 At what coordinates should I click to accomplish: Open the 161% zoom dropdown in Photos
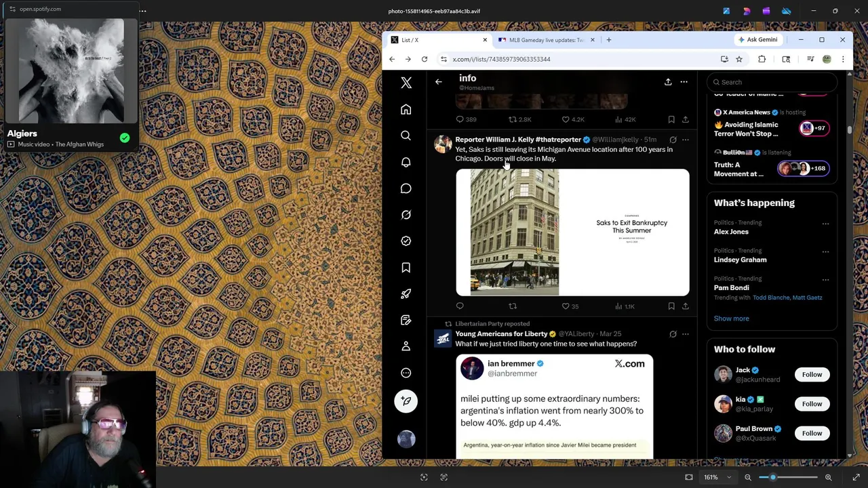tap(718, 477)
